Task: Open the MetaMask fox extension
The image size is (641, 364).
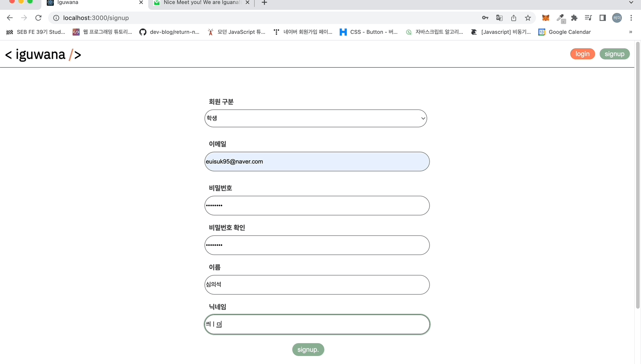Action: 546,18
